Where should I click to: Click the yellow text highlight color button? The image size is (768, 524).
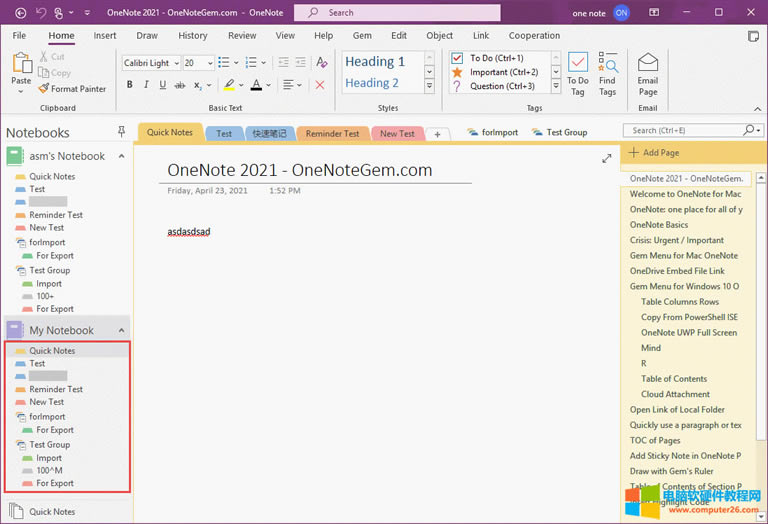click(x=229, y=85)
